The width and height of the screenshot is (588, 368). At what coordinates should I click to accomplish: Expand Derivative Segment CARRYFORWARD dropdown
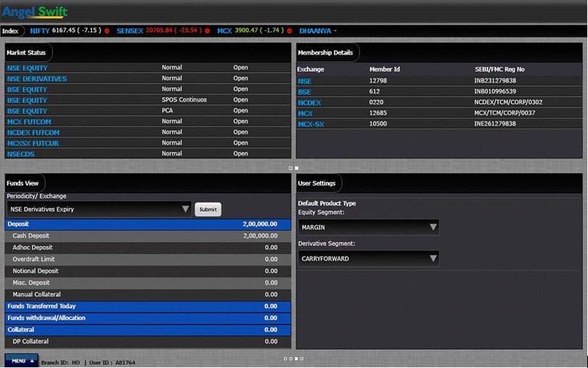click(x=368, y=258)
